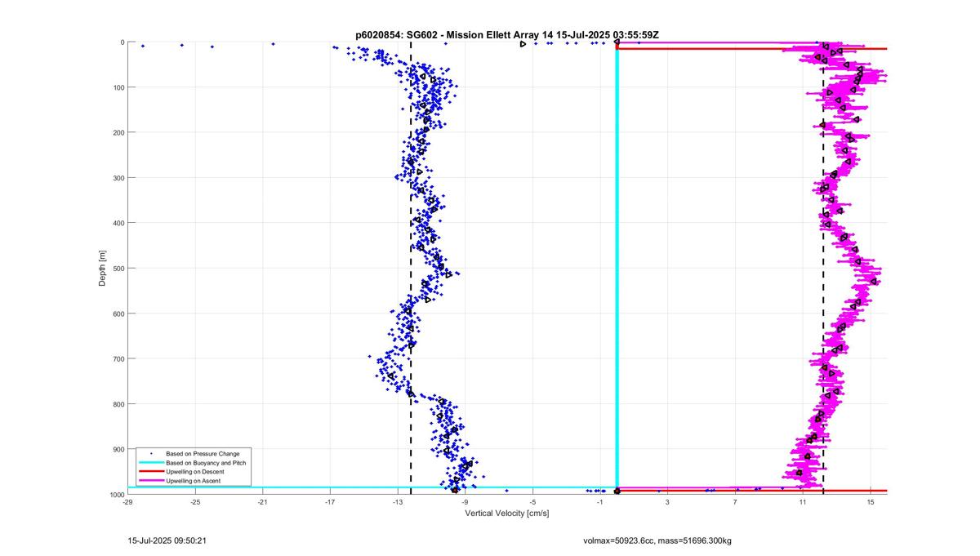Click depth tick label "500"

pyautogui.click(x=118, y=268)
